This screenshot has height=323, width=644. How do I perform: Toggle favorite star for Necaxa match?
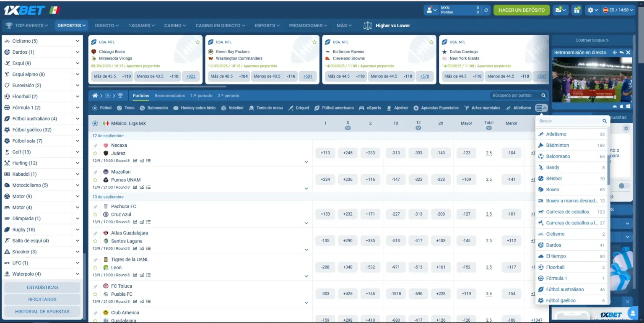pos(95,154)
